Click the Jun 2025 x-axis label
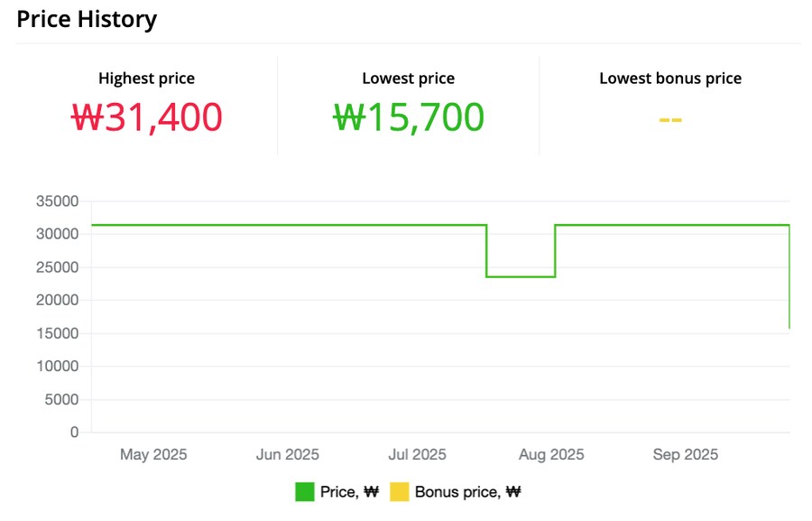The width and height of the screenshot is (812, 521). (288, 455)
